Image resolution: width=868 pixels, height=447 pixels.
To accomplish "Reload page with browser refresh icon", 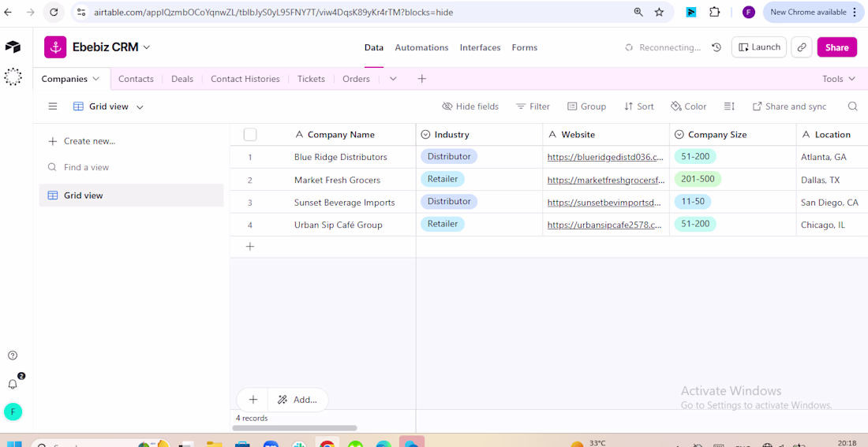I will (x=54, y=12).
